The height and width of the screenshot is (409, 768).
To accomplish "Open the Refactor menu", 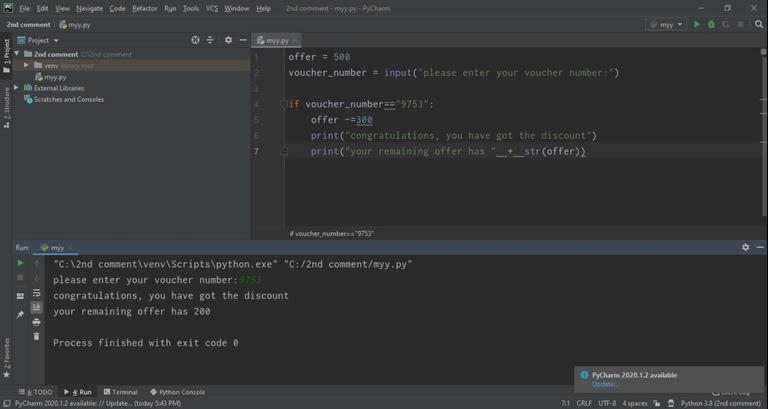I will (145, 8).
